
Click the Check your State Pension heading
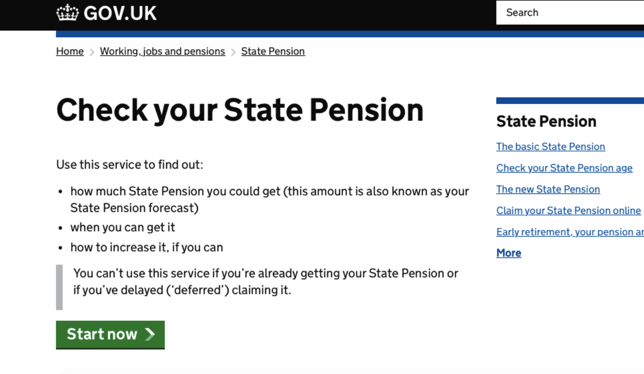tap(240, 110)
